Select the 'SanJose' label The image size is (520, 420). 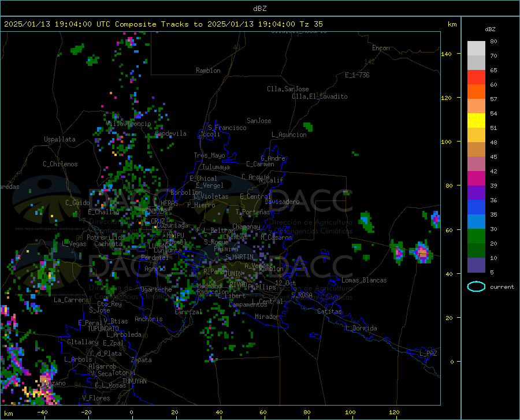coord(259,121)
